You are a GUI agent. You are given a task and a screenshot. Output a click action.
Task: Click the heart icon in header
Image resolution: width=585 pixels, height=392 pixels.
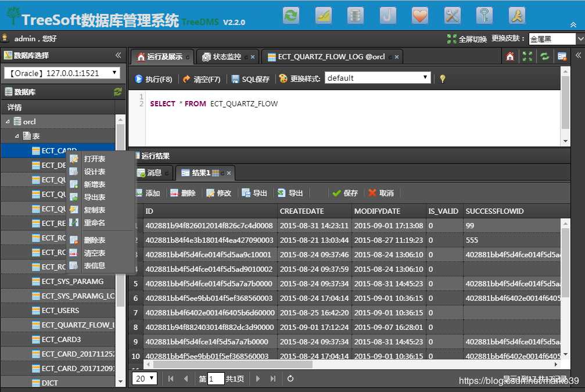click(x=419, y=16)
